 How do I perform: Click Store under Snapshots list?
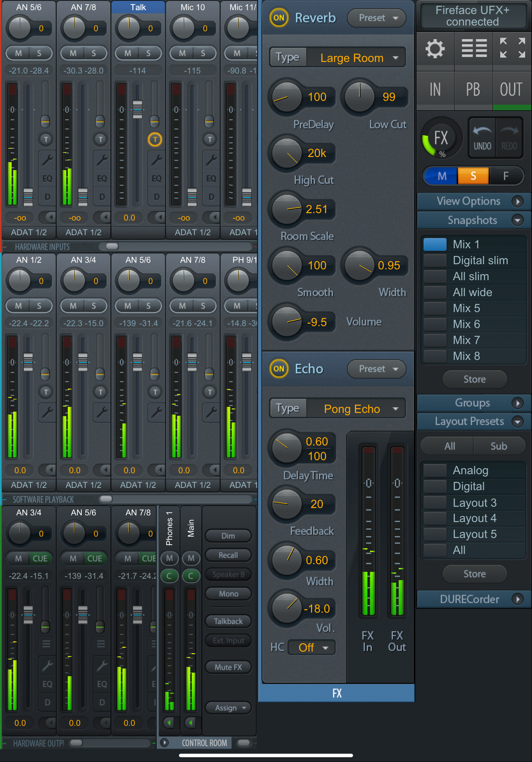(x=474, y=379)
